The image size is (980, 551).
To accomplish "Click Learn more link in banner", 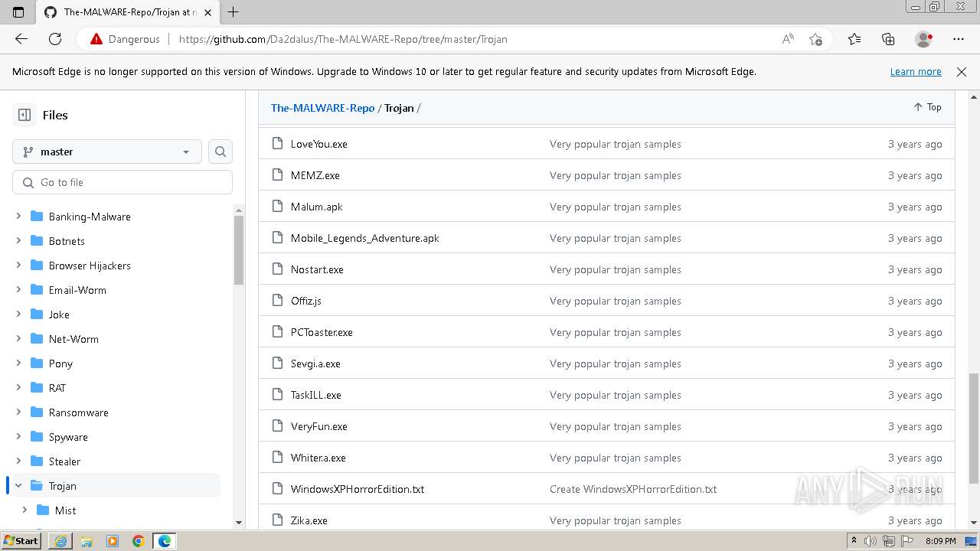I will click(916, 71).
